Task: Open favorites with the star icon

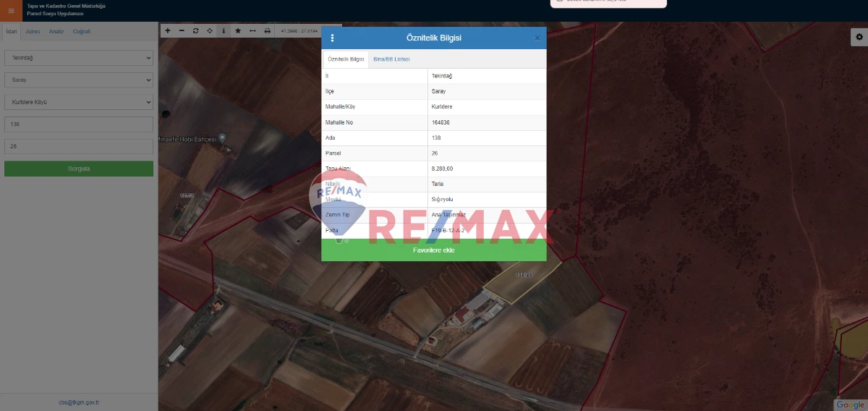Action: [238, 30]
